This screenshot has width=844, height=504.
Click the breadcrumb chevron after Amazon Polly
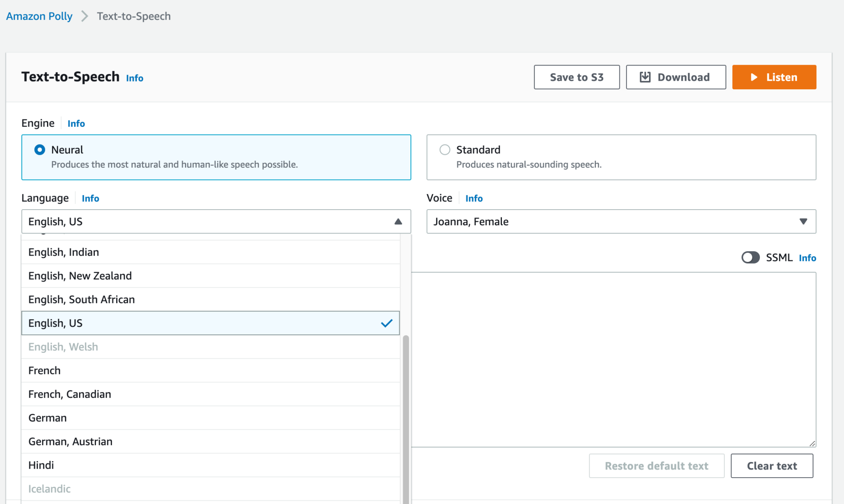click(x=84, y=16)
